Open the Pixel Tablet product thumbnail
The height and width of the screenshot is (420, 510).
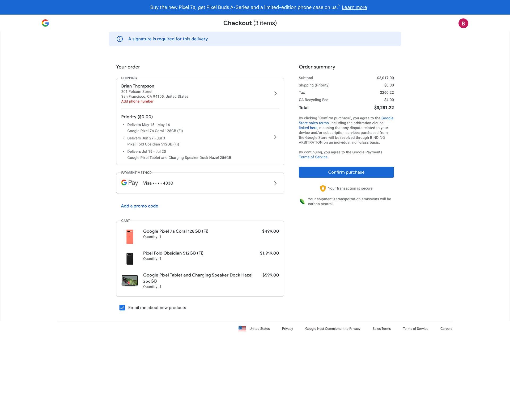coord(130,281)
